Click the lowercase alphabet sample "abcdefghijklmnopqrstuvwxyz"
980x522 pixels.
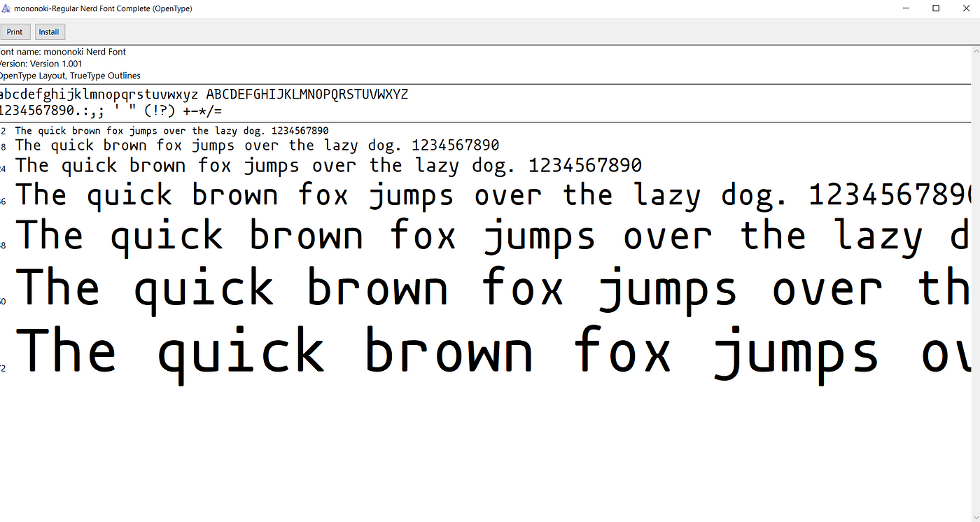tap(99, 94)
